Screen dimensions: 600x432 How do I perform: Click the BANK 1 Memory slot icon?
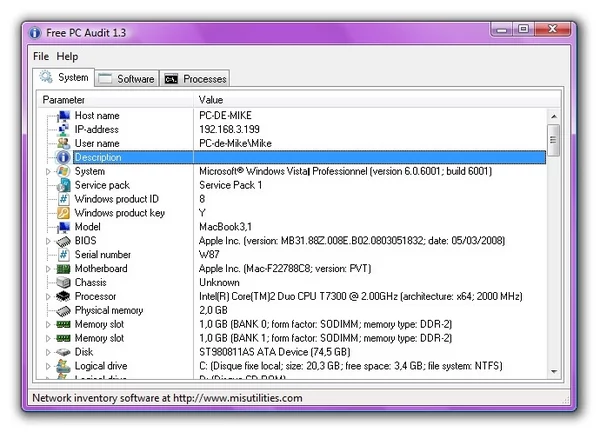[x=64, y=338]
